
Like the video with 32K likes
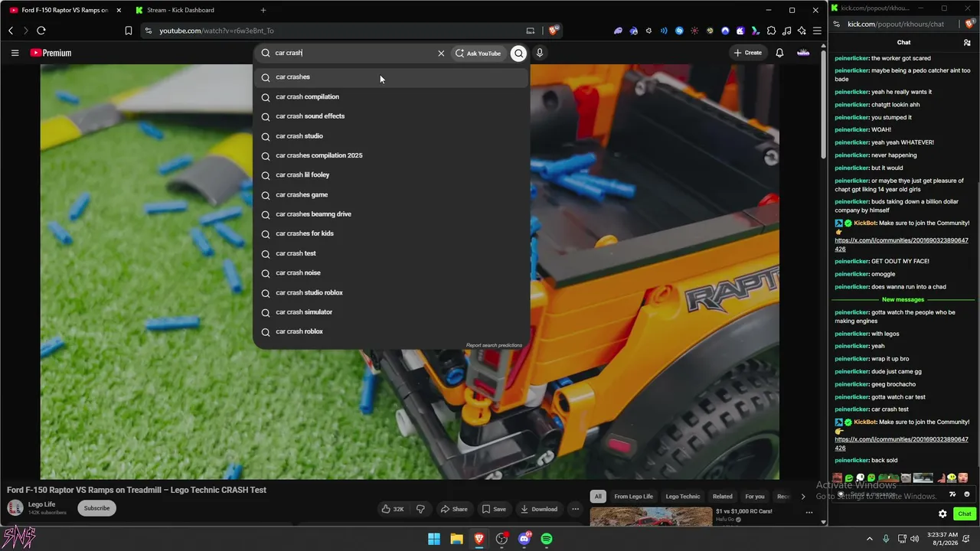(x=394, y=509)
